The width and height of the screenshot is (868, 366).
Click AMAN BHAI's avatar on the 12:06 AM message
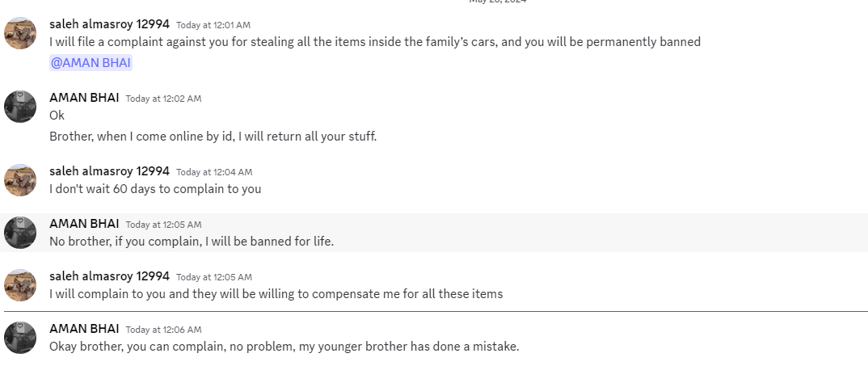tap(20, 338)
